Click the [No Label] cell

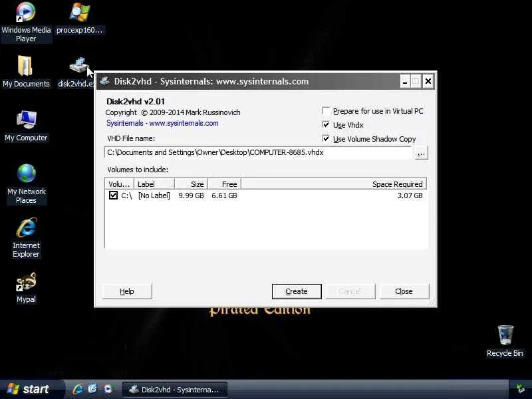pyautogui.click(x=154, y=196)
